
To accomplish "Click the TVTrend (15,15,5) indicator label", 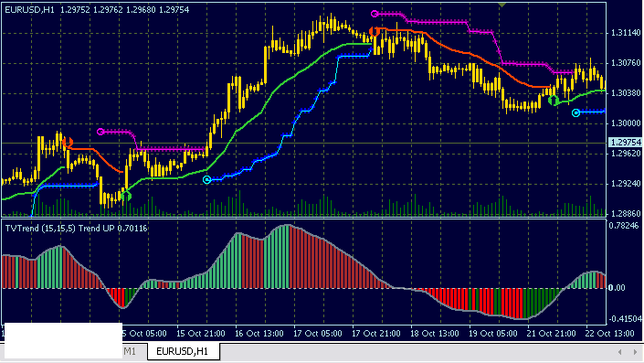I will click(x=40, y=229).
